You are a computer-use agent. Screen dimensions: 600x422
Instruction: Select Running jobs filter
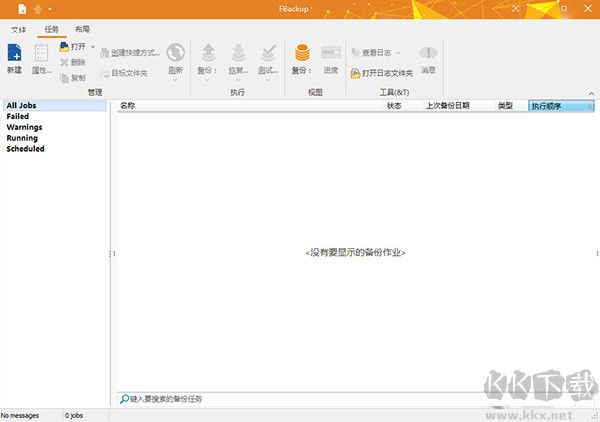[x=22, y=138]
